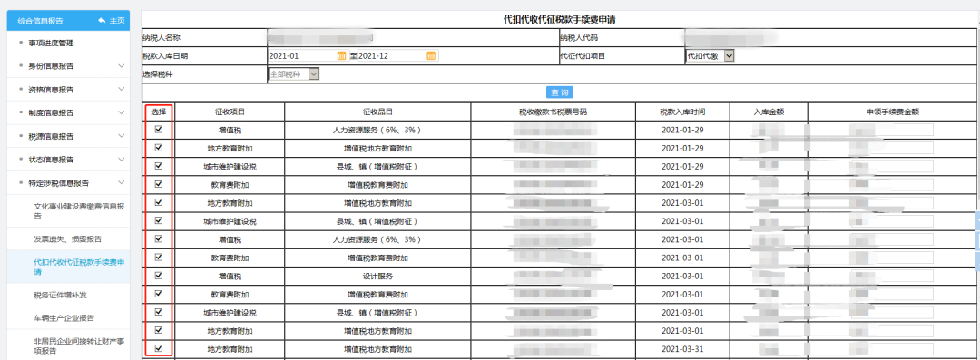Toggle 教育费附加 checkbox dated 2021-01-29

[159, 184]
